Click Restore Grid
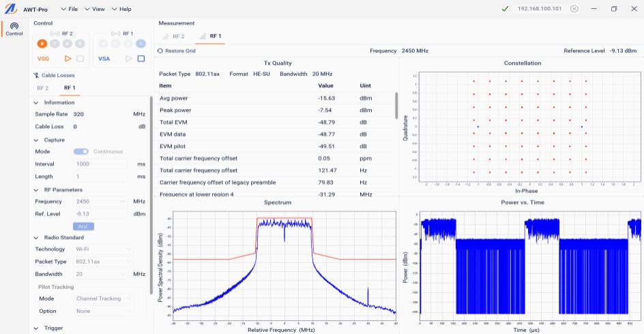The image size is (644, 334). (177, 51)
